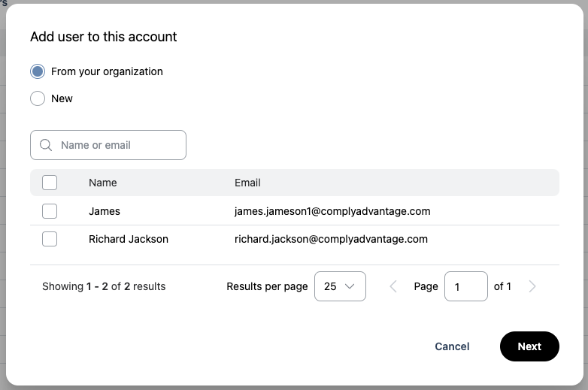Click the black Next button
588x390 pixels.
point(529,346)
